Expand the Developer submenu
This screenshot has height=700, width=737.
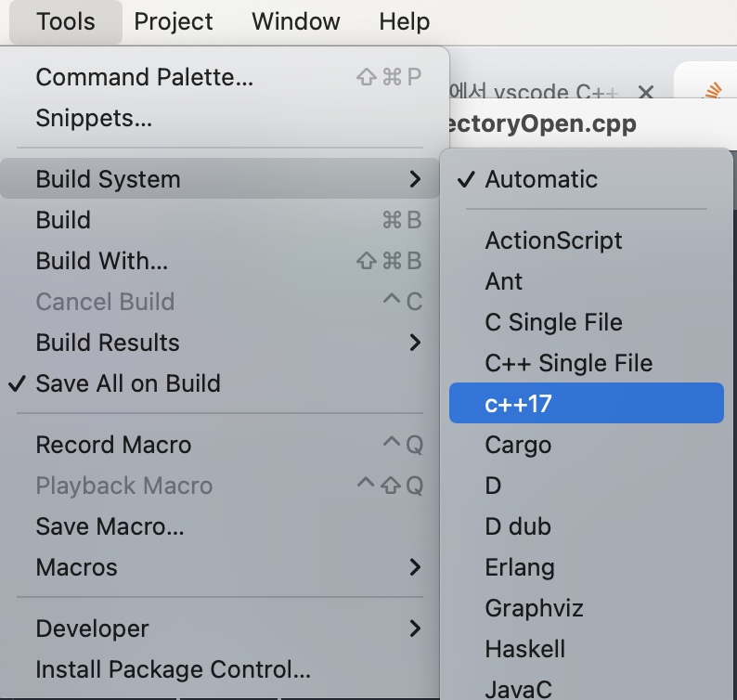tap(219, 629)
